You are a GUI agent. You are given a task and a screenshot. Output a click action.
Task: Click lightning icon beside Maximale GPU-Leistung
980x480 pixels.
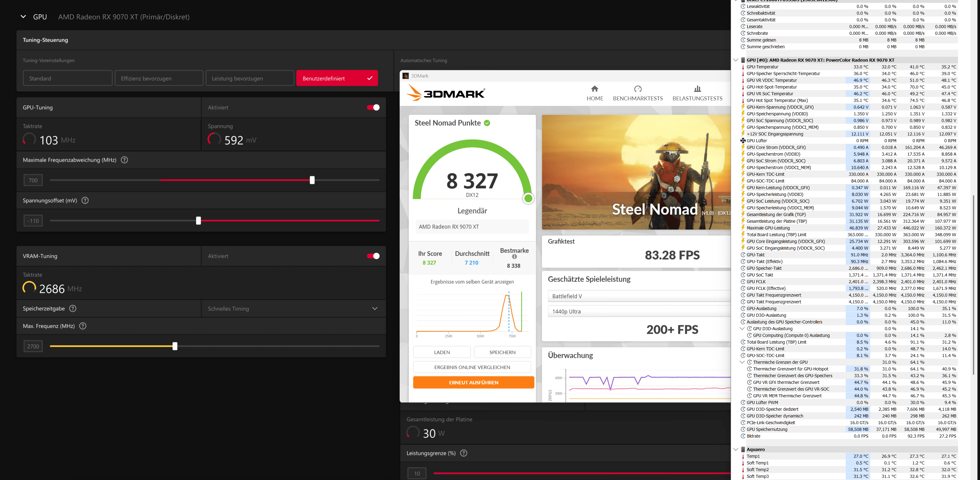743,228
